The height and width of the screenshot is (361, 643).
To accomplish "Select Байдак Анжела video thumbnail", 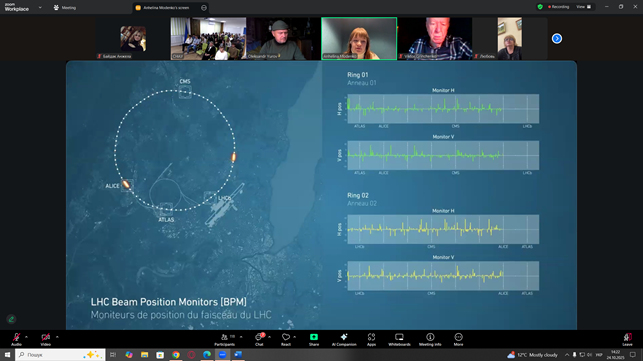I will 133,39.
